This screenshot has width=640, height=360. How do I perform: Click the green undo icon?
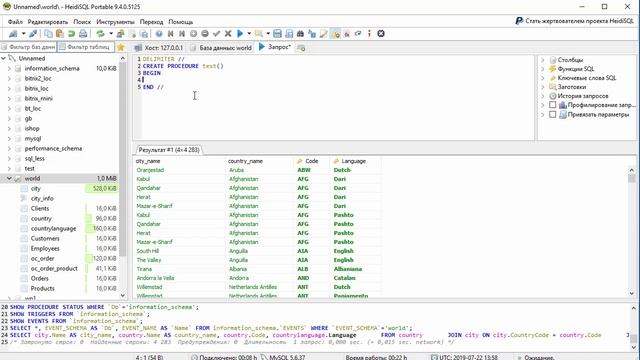pyautogui.click(x=71, y=34)
